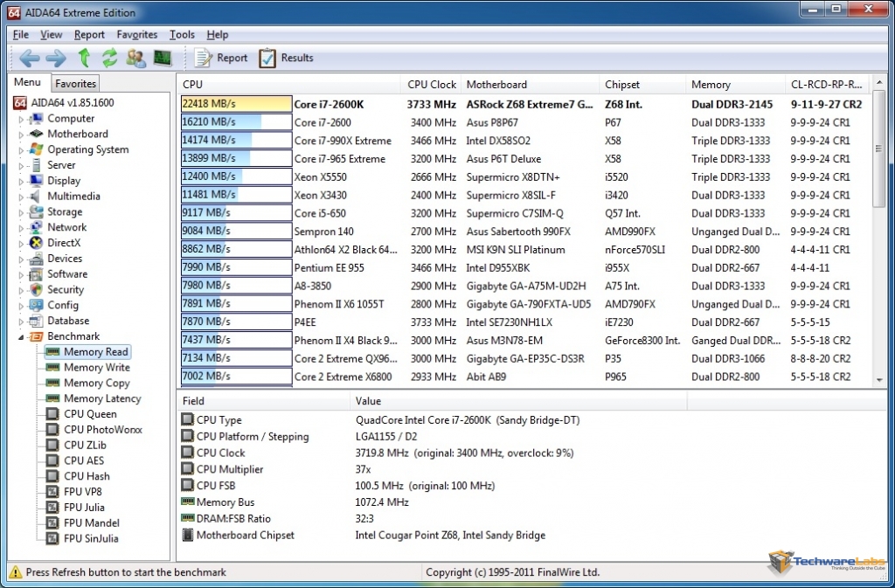Select the Devices icon in tree
Viewport: 895px width, 588px height.
tap(36, 259)
